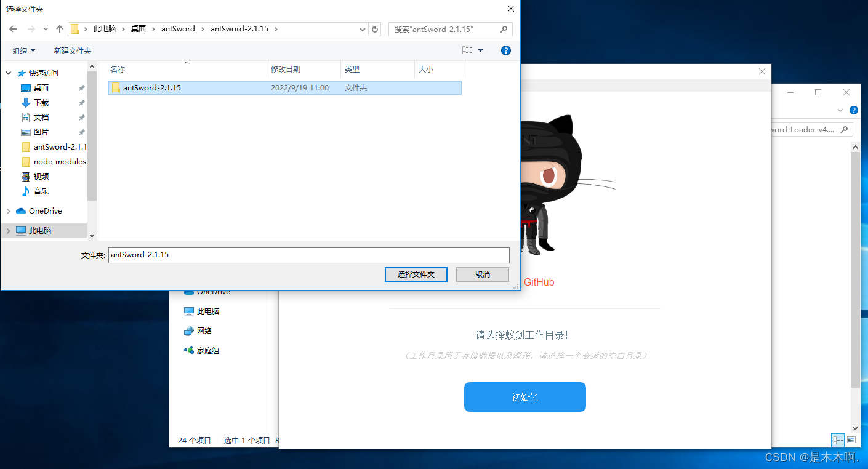Refresh the antSword-2.1.15 folder view
Screen dimensions: 868x469
pos(375,29)
